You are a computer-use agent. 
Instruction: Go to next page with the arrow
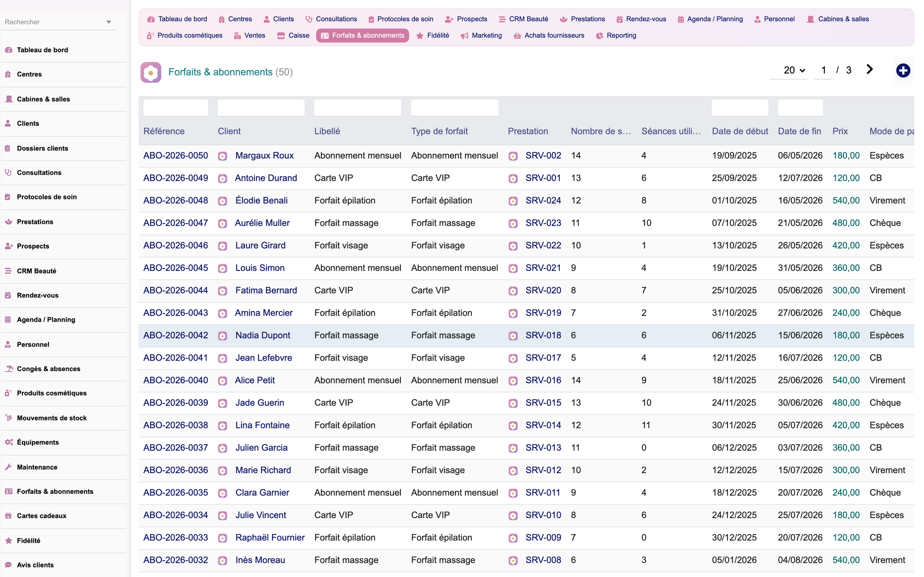click(x=869, y=70)
